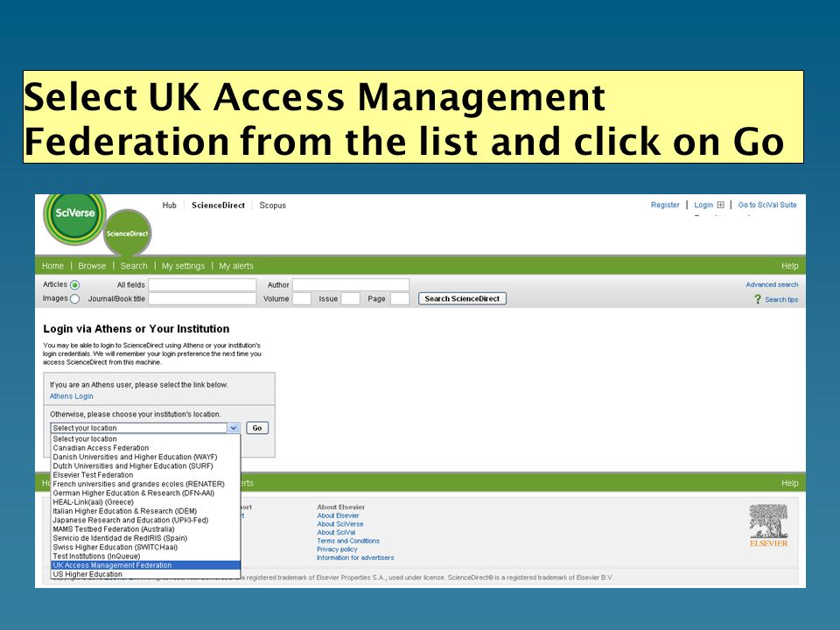Image resolution: width=840 pixels, height=630 pixels.
Task: Choose first 'Select your location' list entry
Action: click(x=146, y=438)
